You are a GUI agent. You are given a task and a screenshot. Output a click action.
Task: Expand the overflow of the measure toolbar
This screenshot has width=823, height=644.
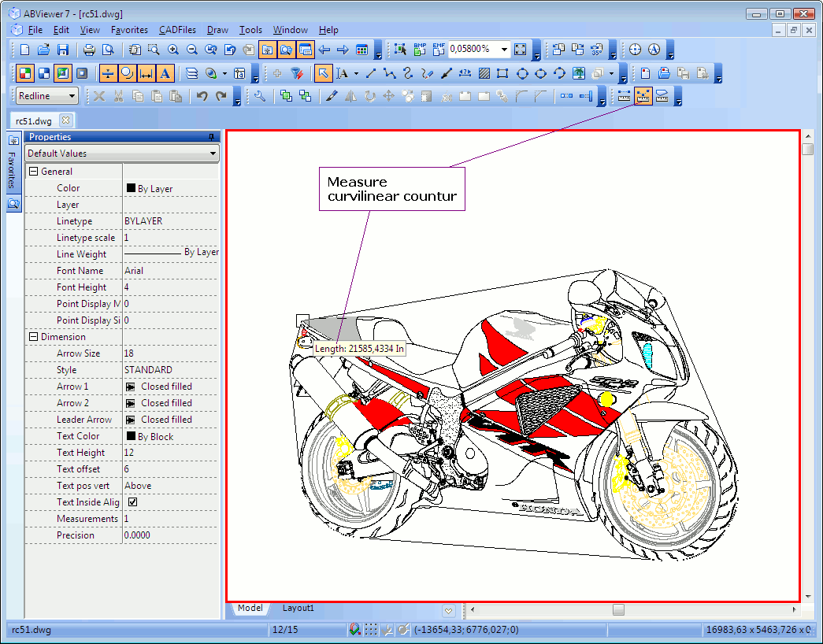tap(678, 97)
